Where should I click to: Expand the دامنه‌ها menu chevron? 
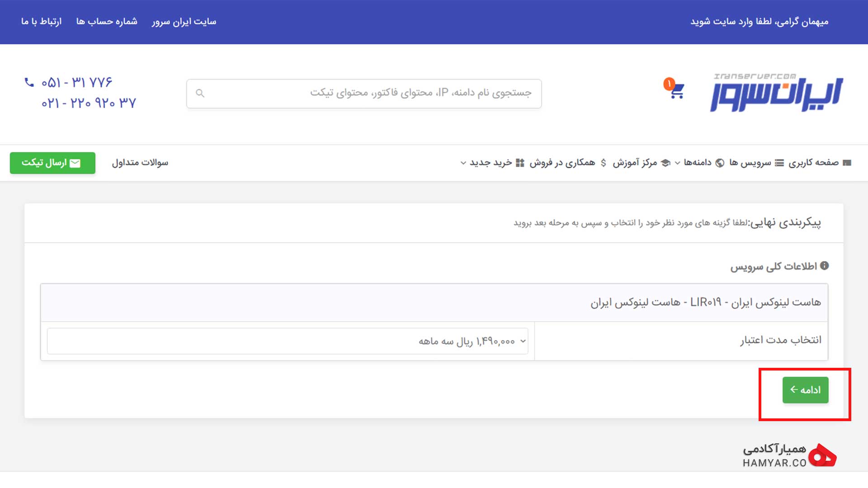677,163
